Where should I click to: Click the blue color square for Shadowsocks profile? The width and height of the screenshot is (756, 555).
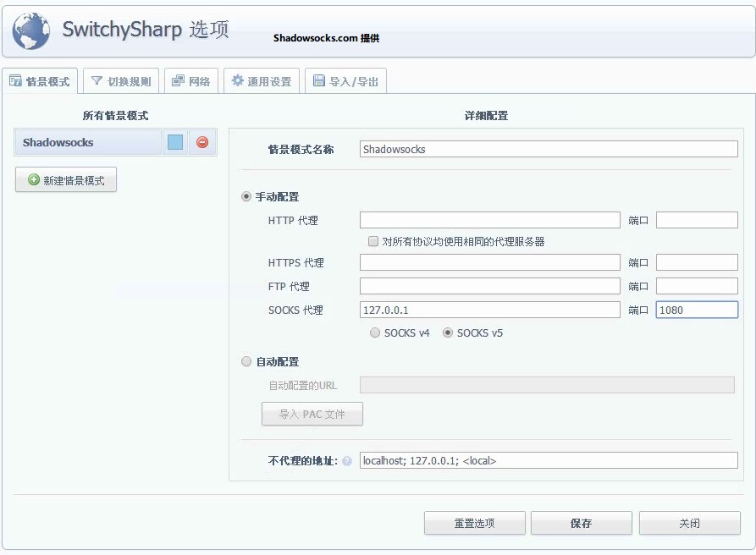pyautogui.click(x=175, y=142)
